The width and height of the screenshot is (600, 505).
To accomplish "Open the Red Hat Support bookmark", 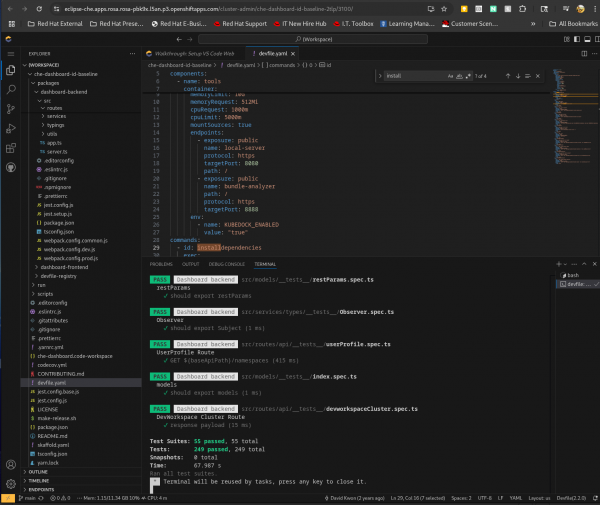I will (240, 24).
